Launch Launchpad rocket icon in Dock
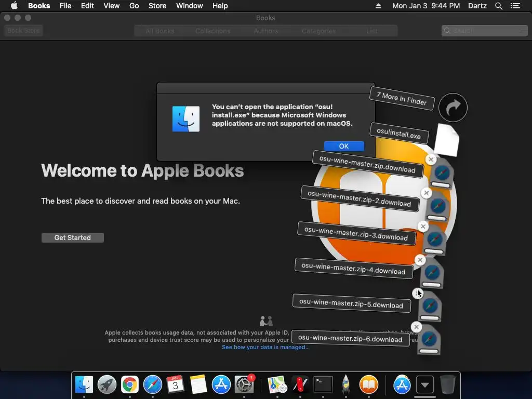The image size is (532, 399). 107,385
